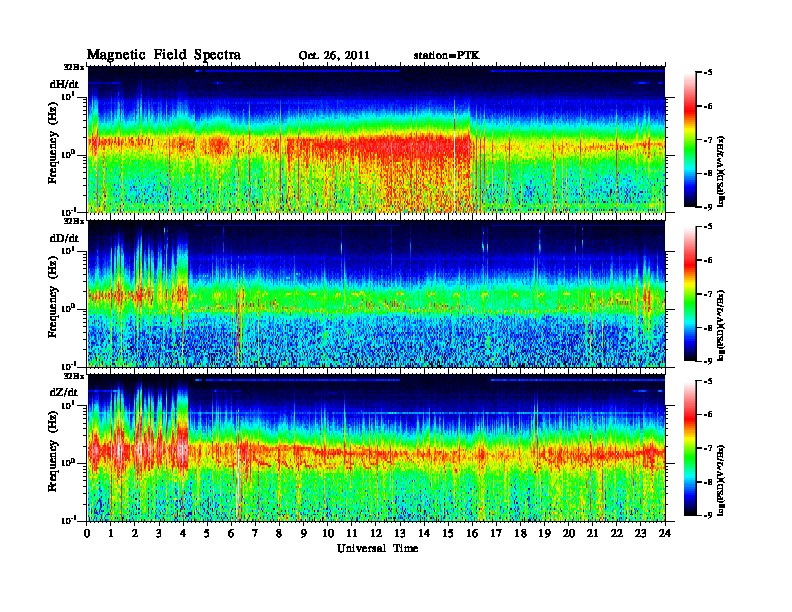792x612 pixels.
Task: Click hour 0 on the time axis
Action: point(87,533)
